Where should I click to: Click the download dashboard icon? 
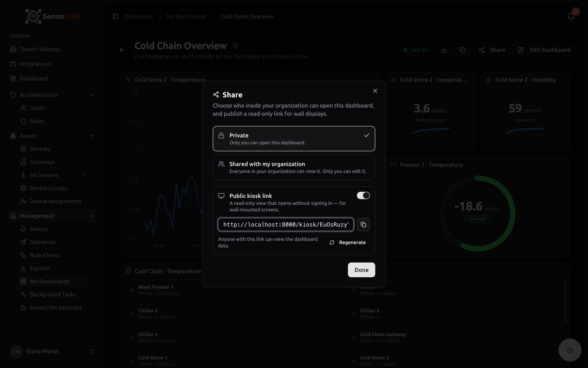pyautogui.click(x=444, y=50)
